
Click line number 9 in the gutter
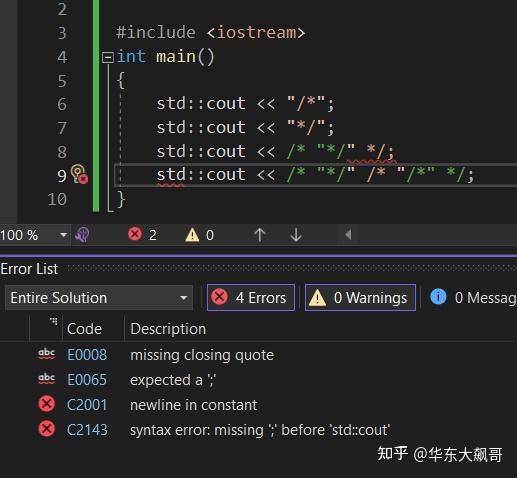tap(62, 176)
